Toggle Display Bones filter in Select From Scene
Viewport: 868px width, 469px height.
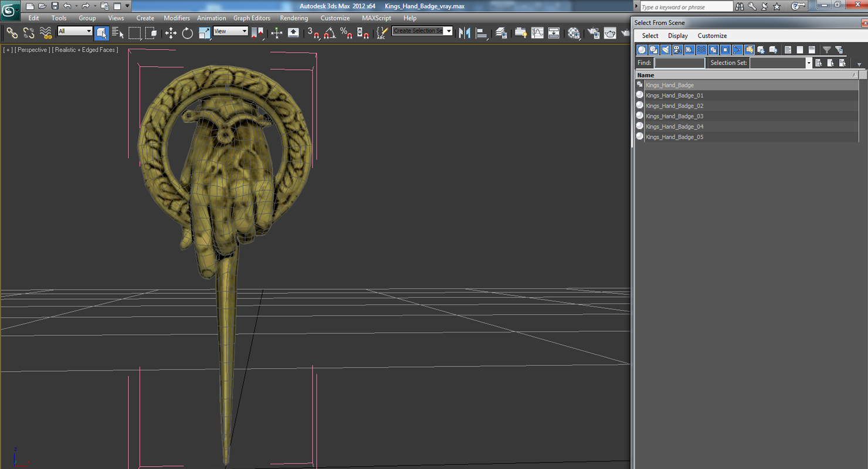tap(737, 50)
